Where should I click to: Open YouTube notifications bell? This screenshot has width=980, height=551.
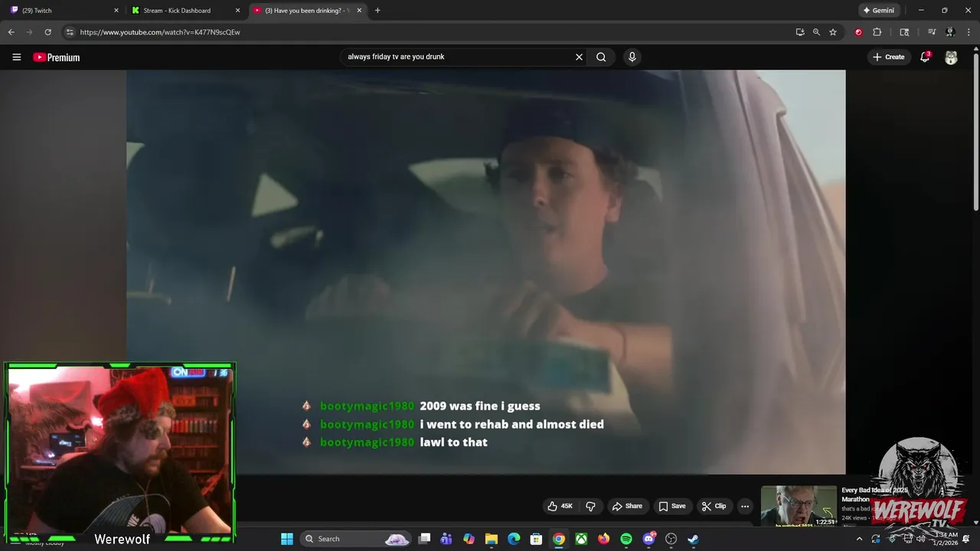pos(925,57)
